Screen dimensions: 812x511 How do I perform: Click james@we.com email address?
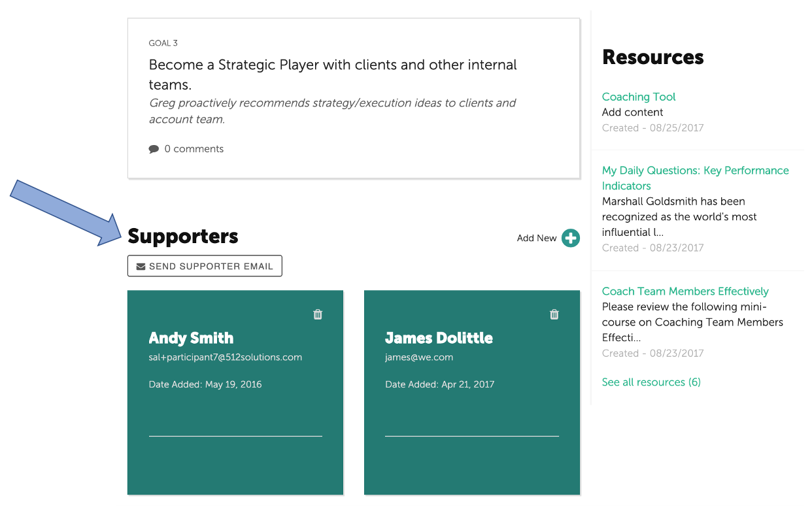418,357
